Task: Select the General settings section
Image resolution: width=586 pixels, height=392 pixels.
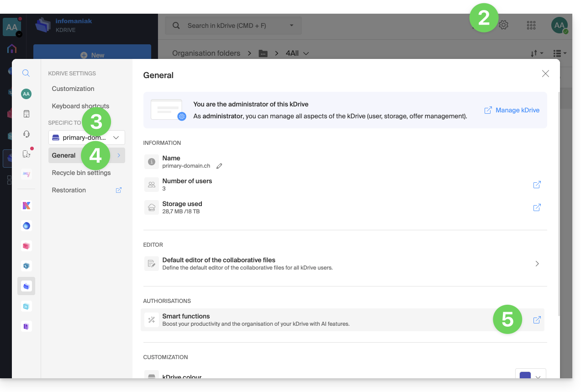Action: click(x=64, y=155)
